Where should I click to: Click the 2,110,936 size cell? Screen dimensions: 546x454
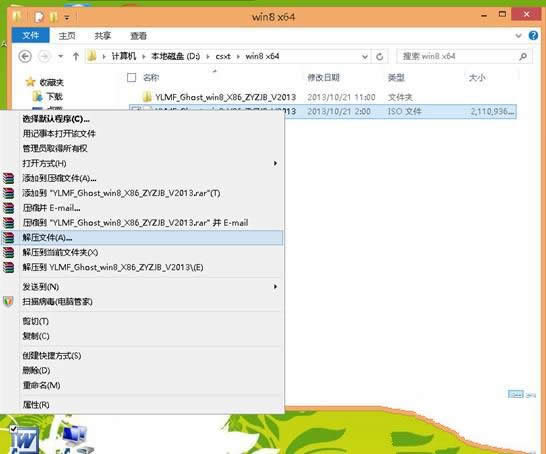click(492, 111)
